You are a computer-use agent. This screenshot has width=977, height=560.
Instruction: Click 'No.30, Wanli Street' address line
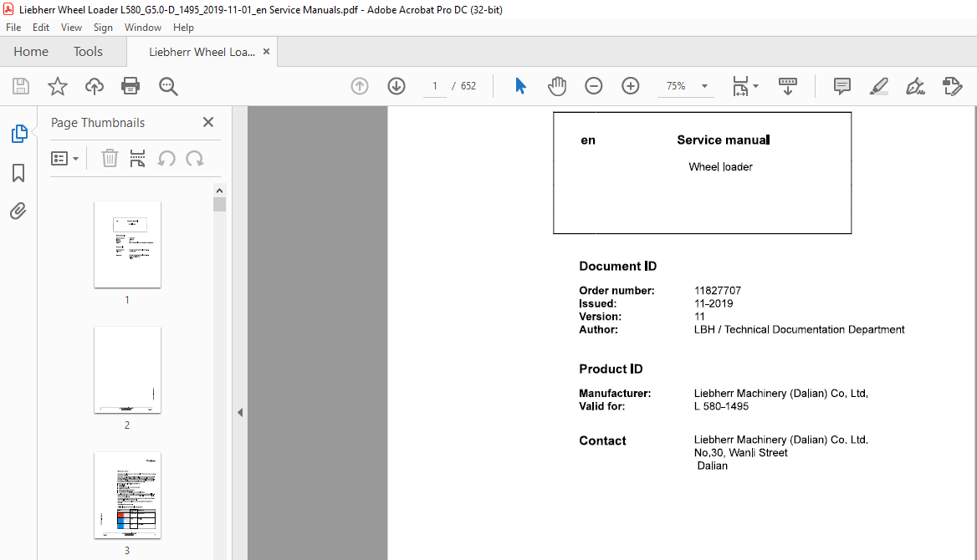pos(741,453)
